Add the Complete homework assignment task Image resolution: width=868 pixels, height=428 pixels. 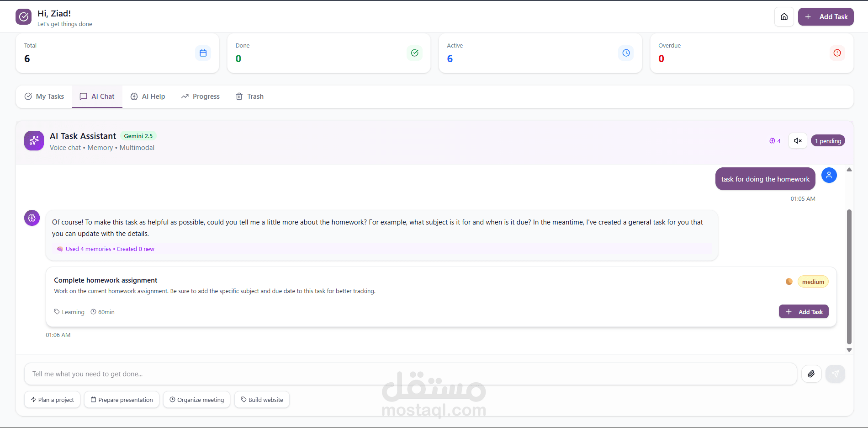[x=804, y=312]
